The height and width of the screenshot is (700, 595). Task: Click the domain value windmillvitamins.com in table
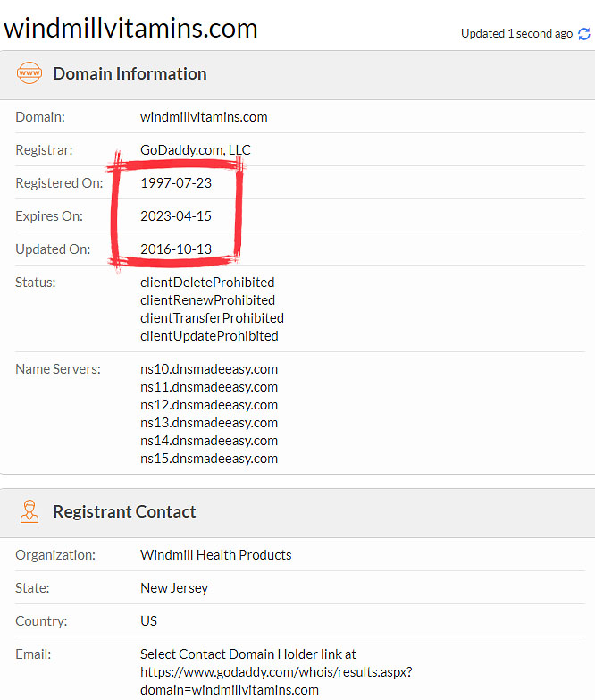pos(204,117)
